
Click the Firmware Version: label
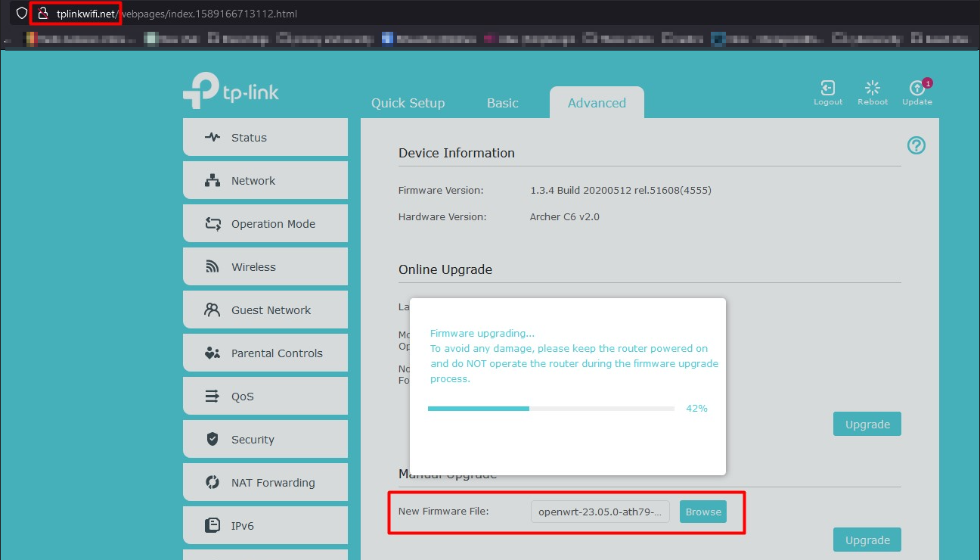click(x=441, y=190)
